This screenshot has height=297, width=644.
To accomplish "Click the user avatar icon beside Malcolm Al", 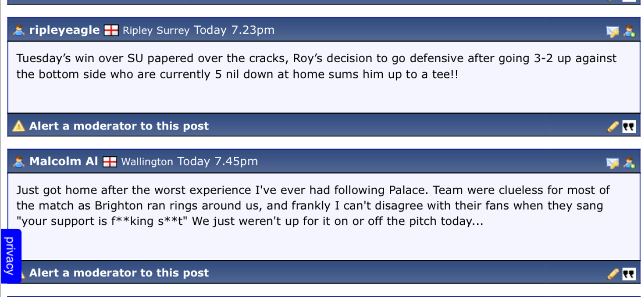I will pos(19,162).
